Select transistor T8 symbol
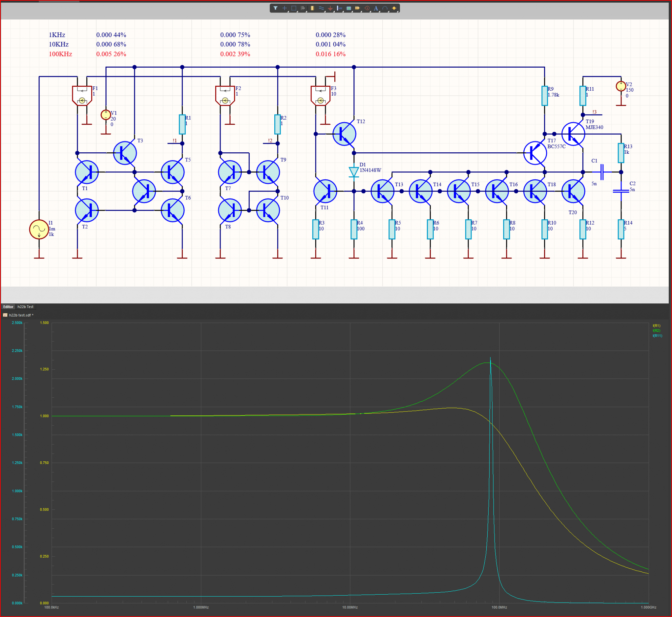This screenshot has width=672, height=617. tap(230, 210)
